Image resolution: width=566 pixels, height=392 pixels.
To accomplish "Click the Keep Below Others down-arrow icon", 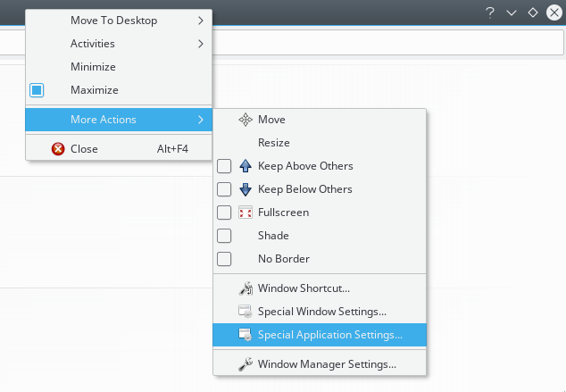I will [246, 189].
